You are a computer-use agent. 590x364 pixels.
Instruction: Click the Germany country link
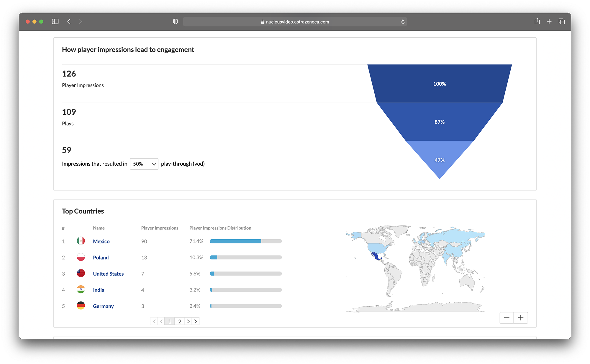coord(103,306)
